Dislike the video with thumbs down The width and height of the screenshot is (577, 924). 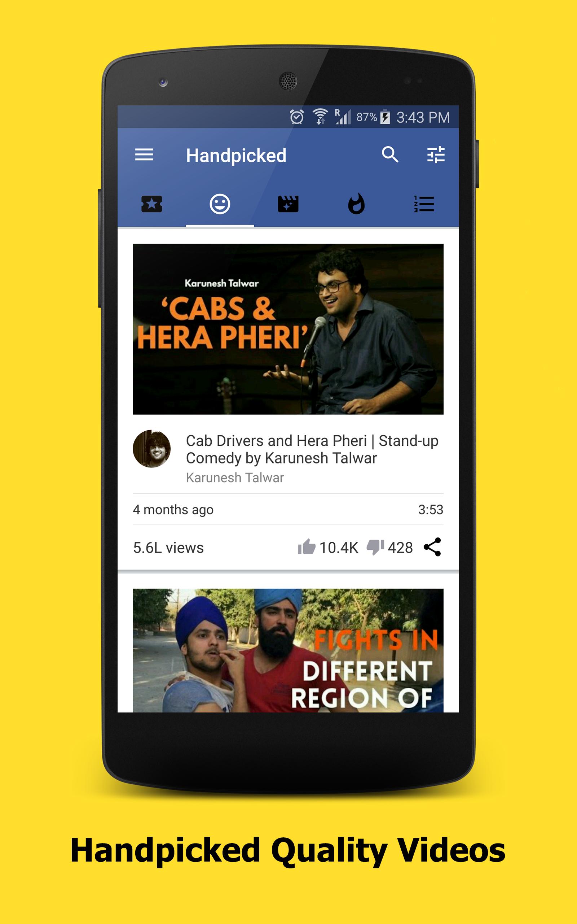375,548
